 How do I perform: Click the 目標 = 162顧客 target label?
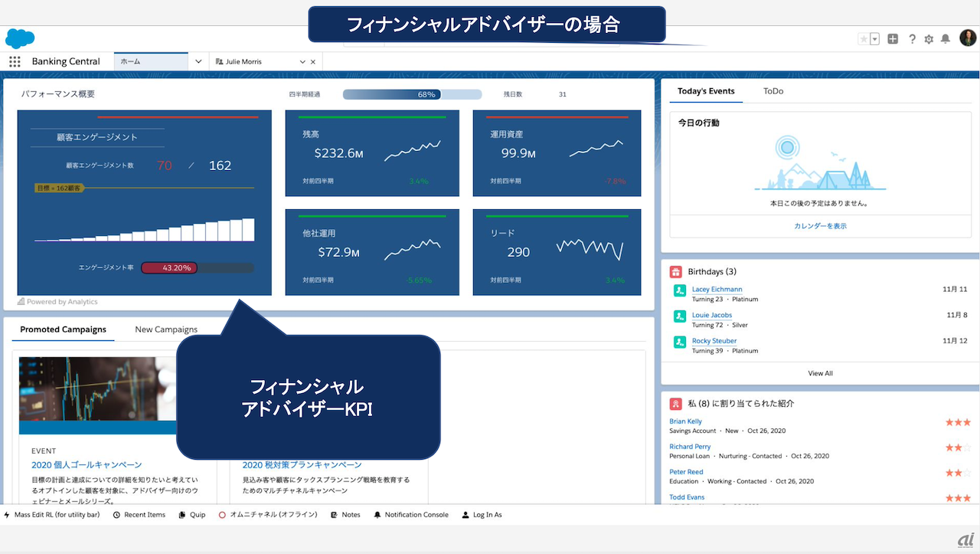pyautogui.click(x=60, y=188)
